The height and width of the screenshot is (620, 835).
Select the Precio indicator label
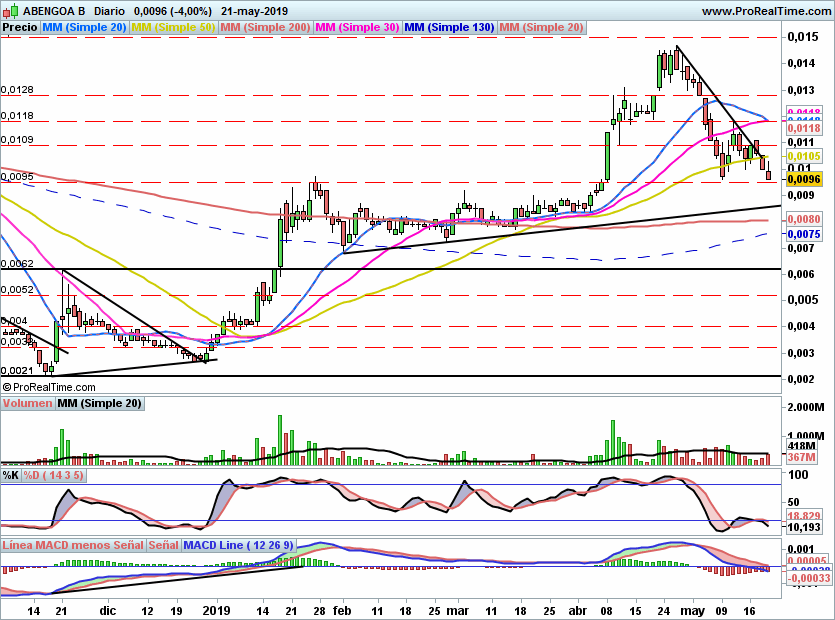click(x=20, y=27)
